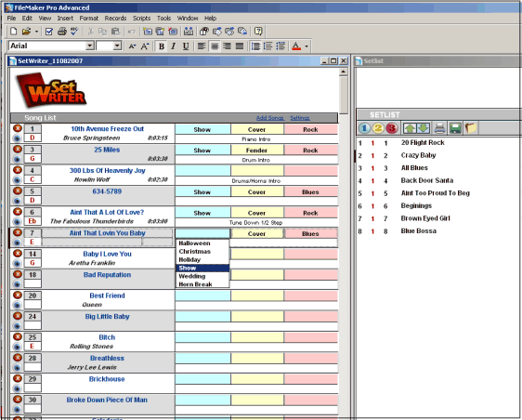The height and width of the screenshot is (420, 522).
Task: Choose Horn Break in the dropdown list
Action: 202,284
